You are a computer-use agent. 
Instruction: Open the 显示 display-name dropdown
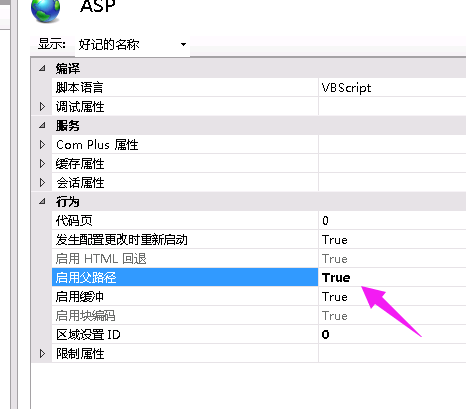[132, 44]
